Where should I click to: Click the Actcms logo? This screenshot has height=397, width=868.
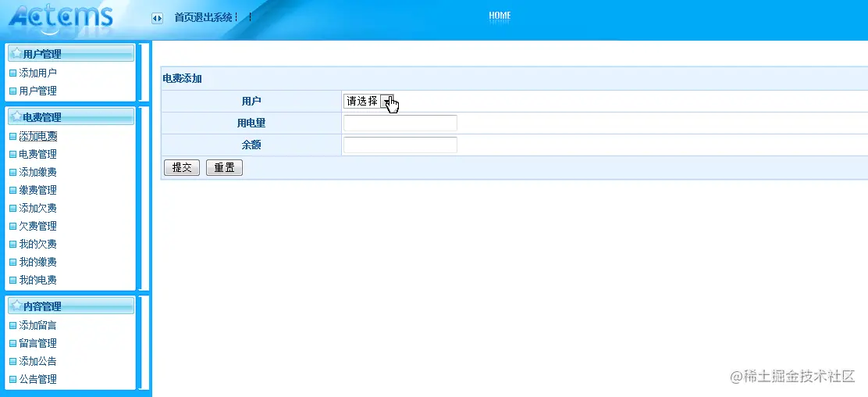61,18
